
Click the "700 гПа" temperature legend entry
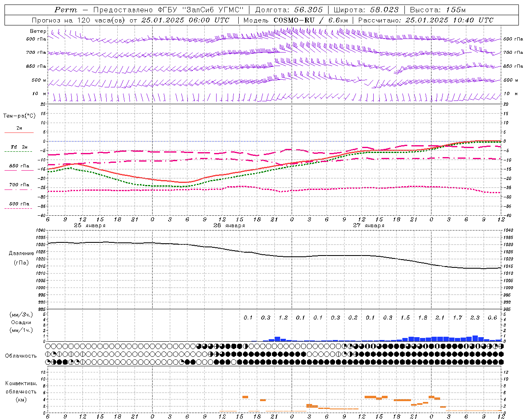(19, 185)
